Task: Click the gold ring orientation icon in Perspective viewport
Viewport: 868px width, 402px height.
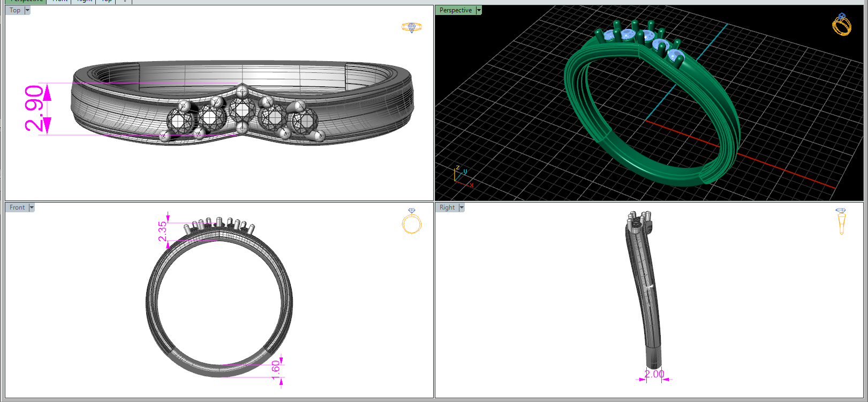Action: point(842,25)
